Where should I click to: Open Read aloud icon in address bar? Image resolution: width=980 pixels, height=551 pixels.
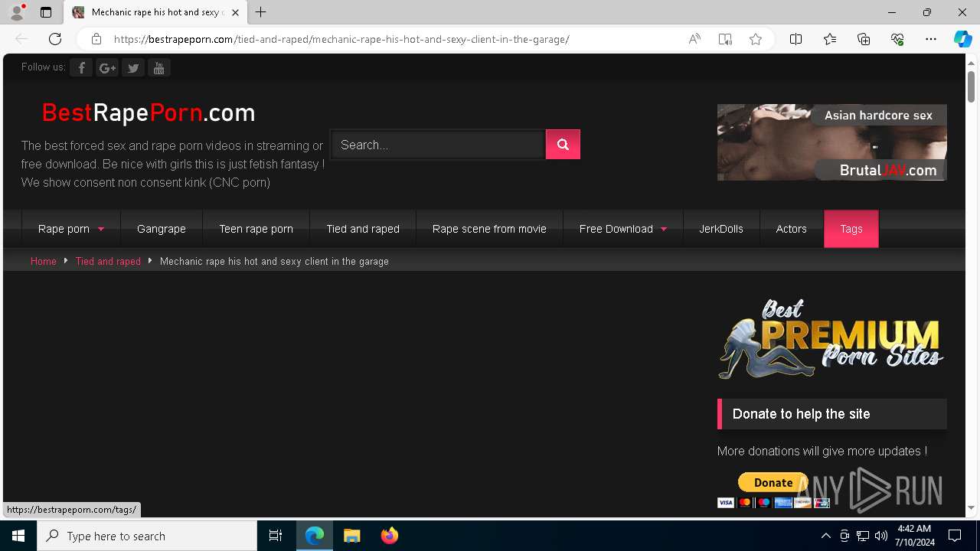click(x=694, y=39)
